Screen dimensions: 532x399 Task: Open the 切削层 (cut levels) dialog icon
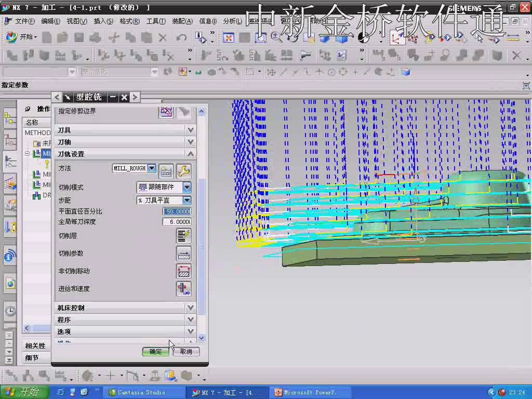click(183, 236)
